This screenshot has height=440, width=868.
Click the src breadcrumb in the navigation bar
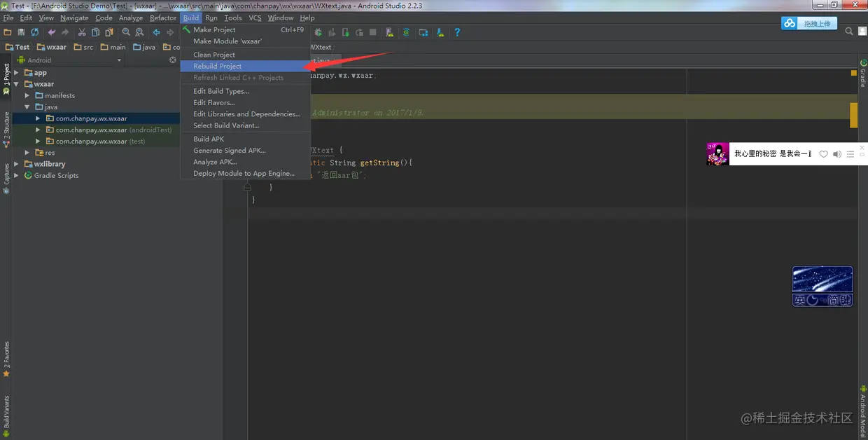[83, 48]
